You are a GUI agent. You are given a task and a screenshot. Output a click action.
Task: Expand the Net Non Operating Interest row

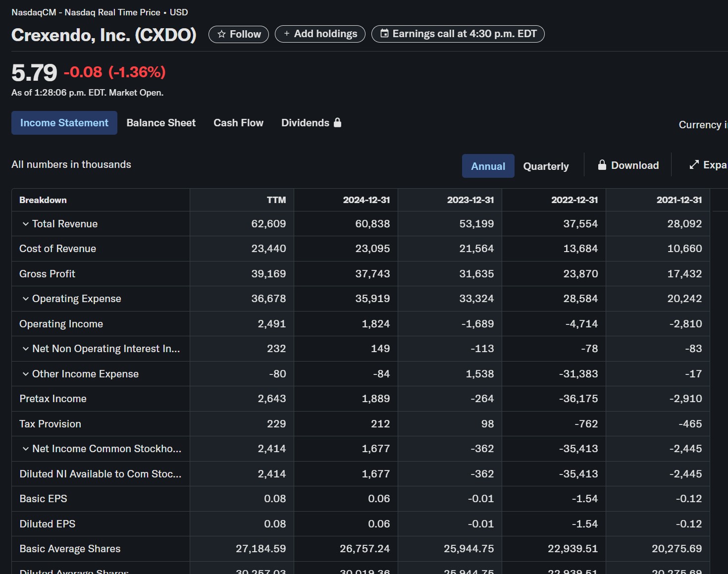(25, 349)
